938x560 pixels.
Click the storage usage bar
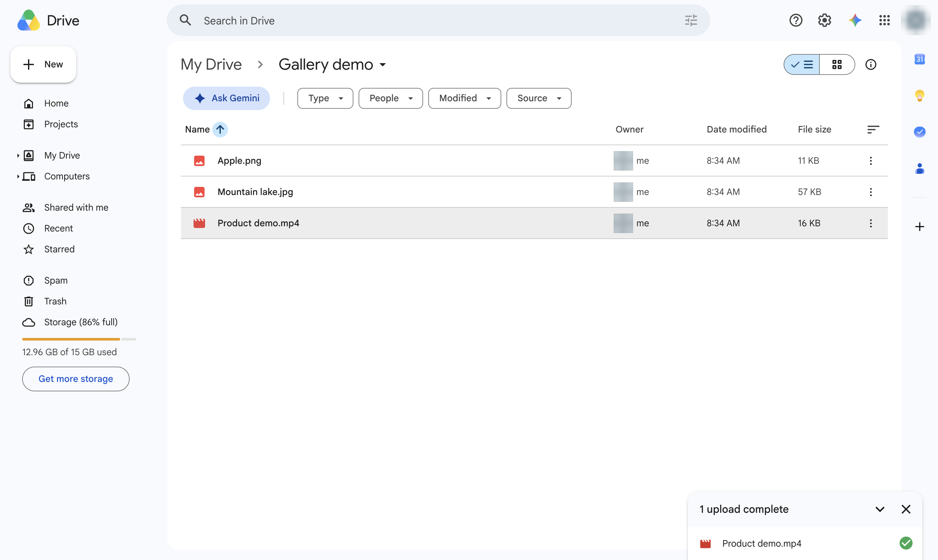tap(79, 339)
